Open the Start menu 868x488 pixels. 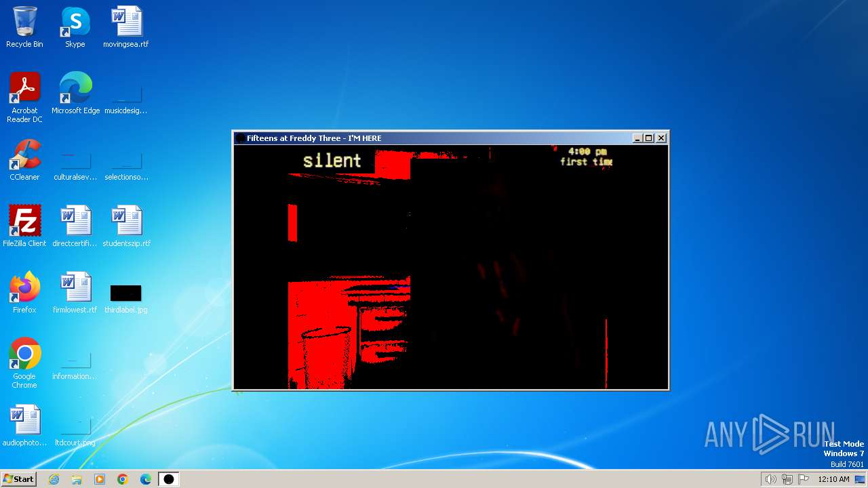18,479
